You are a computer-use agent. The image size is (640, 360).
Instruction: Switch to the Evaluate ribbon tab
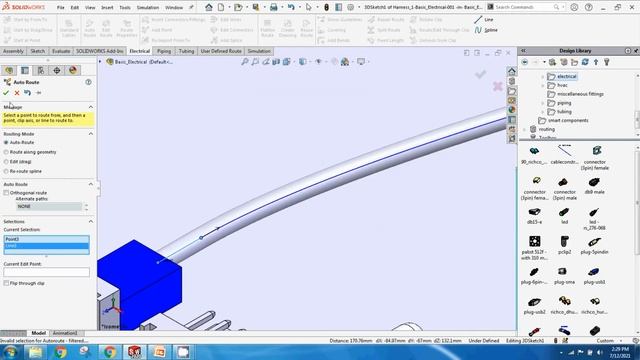click(x=61, y=51)
